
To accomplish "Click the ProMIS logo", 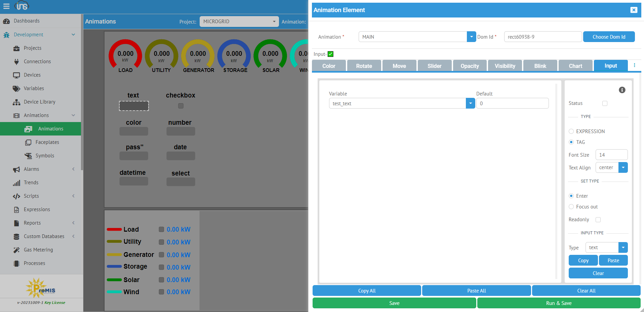I will point(41,288).
